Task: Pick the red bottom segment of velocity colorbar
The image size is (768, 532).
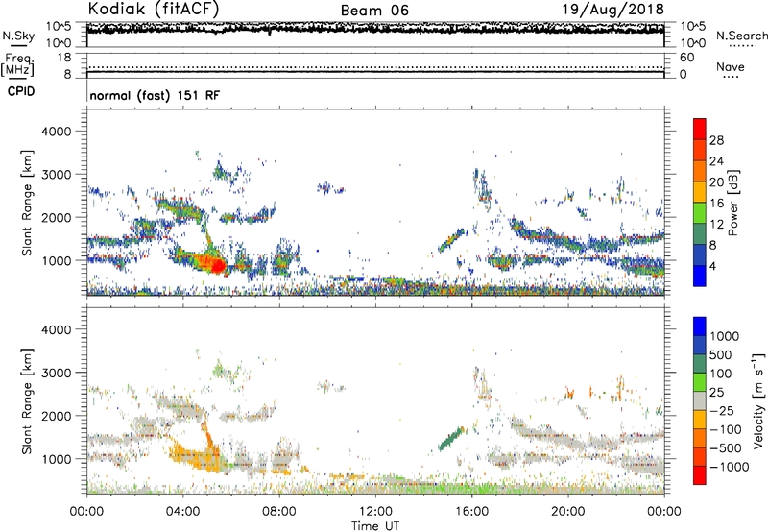Action: point(700,475)
